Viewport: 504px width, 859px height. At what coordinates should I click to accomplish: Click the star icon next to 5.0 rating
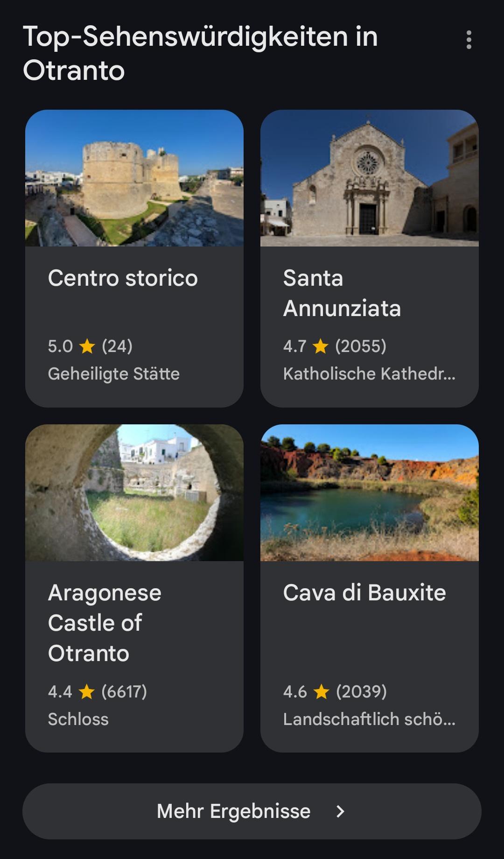tap(87, 346)
